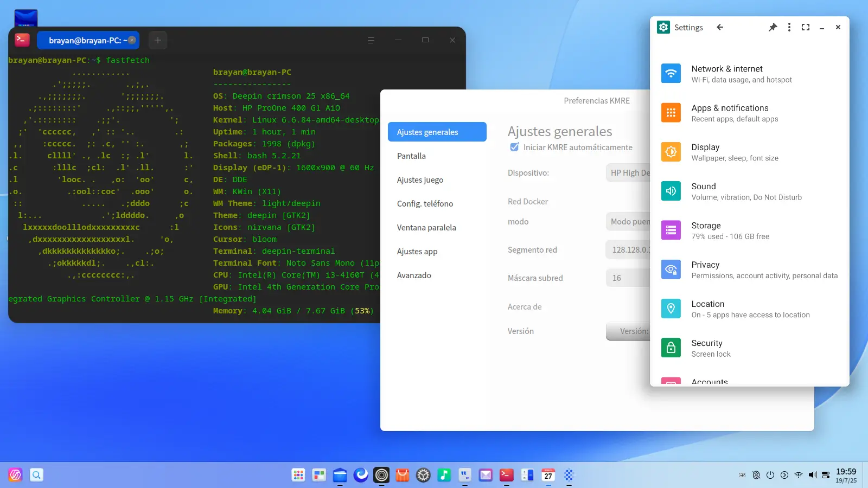Click the 'Red Docker' heading

tap(528, 202)
